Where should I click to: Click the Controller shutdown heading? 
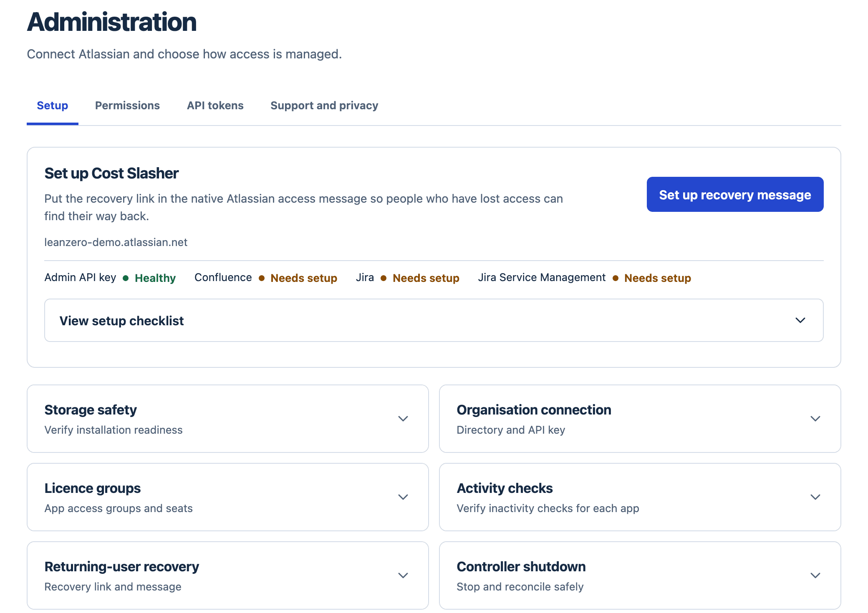(521, 567)
